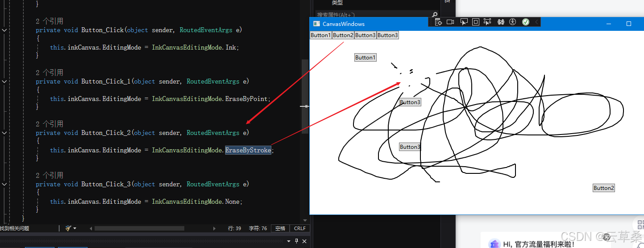Click the Button_Click_3 method name
Screen dimensions: 644x248
(x=106, y=184)
